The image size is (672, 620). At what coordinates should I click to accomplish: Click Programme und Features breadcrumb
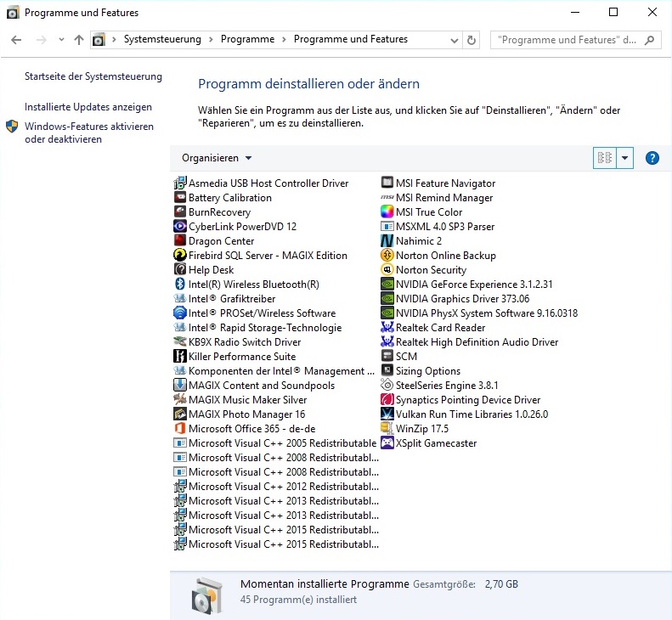tap(351, 39)
